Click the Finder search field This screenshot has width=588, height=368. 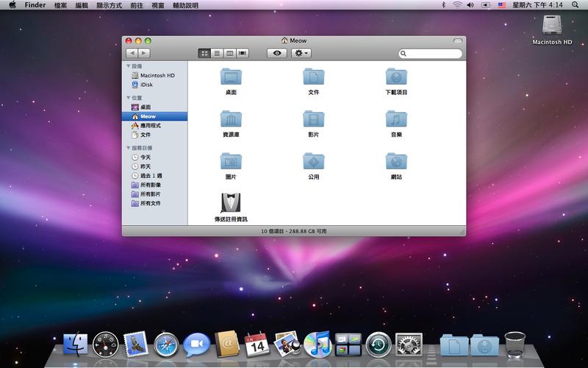[431, 53]
